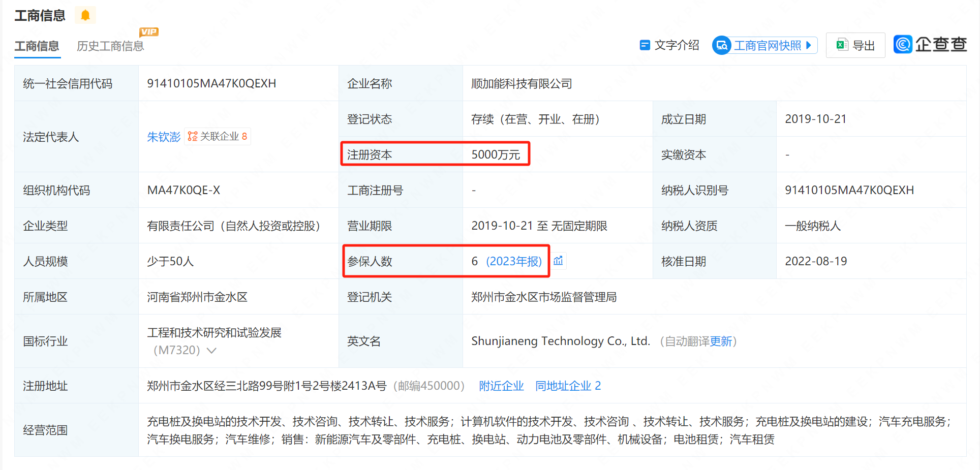The width and height of the screenshot is (980, 470).
Task: Click the VIP badge above history tab
Action: pyautogui.click(x=148, y=32)
